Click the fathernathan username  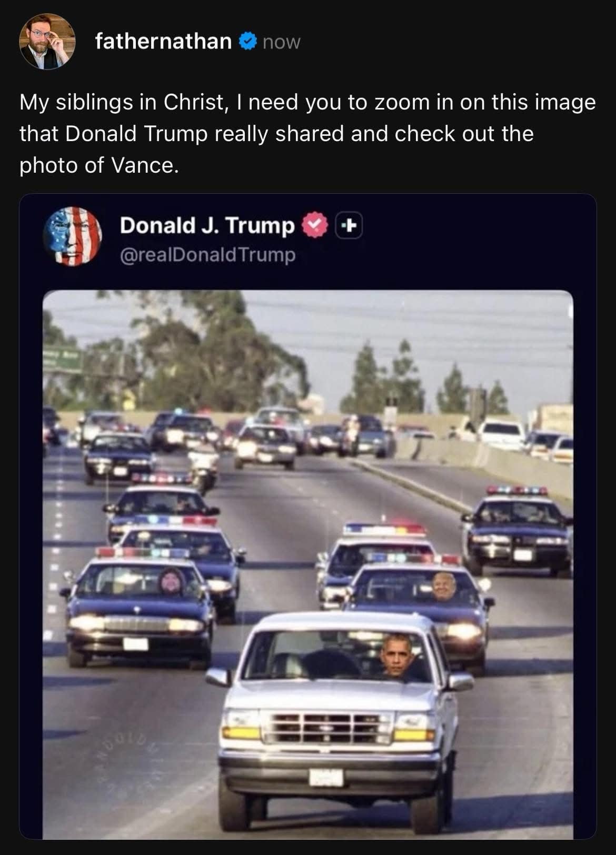(x=163, y=41)
